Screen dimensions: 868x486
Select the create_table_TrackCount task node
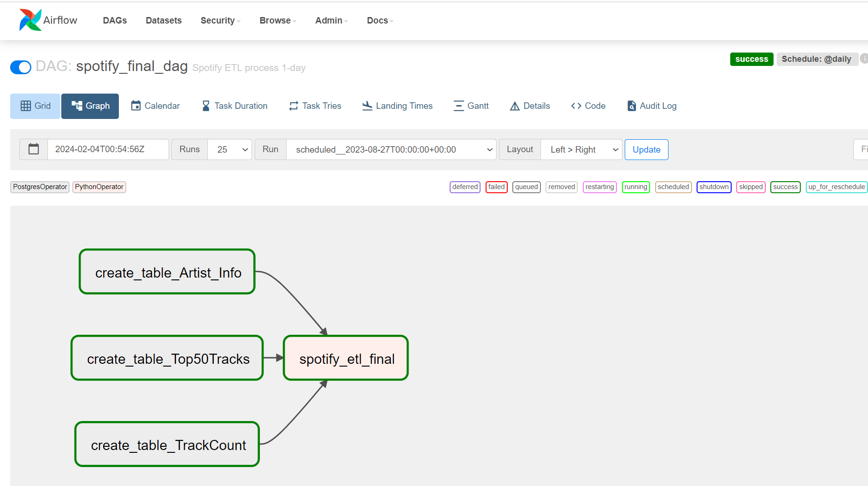[167, 445]
